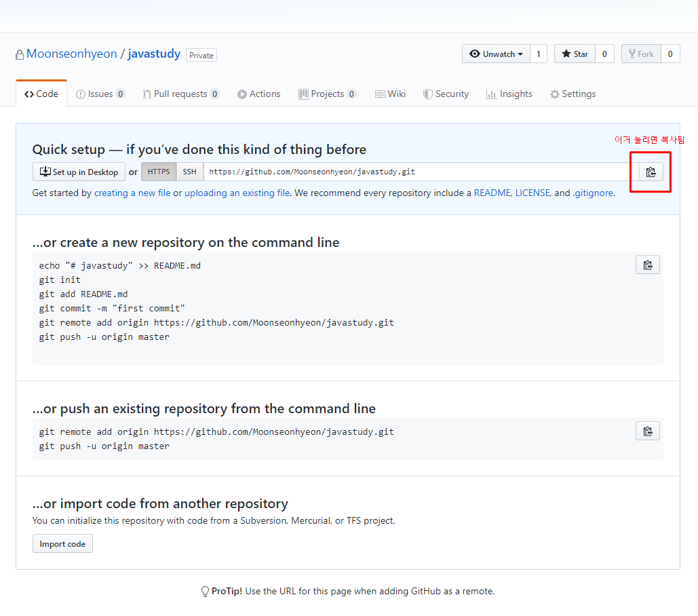Open the .gitignore link
The image size is (698, 616).
[593, 193]
